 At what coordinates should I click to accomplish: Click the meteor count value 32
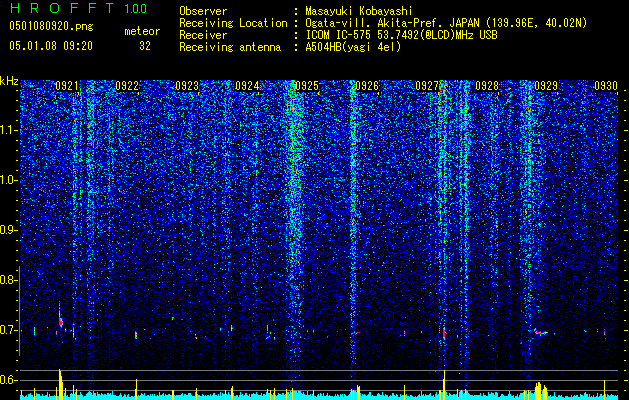145,46
